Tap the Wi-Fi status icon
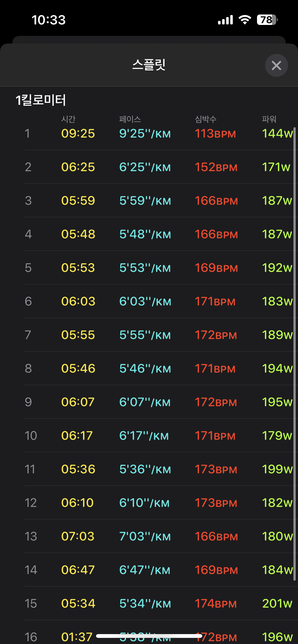Image resolution: width=298 pixels, height=644 pixels. (245, 20)
